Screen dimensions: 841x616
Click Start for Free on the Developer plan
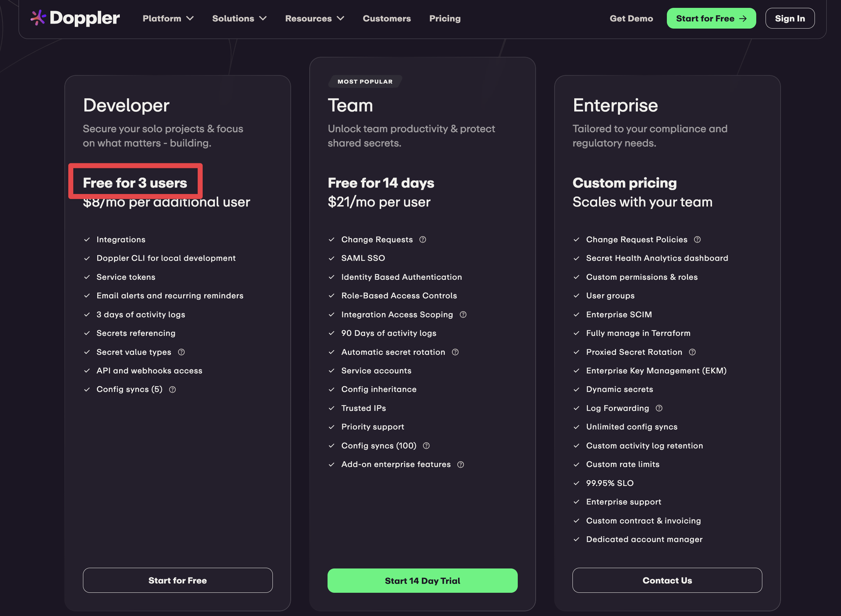(178, 580)
